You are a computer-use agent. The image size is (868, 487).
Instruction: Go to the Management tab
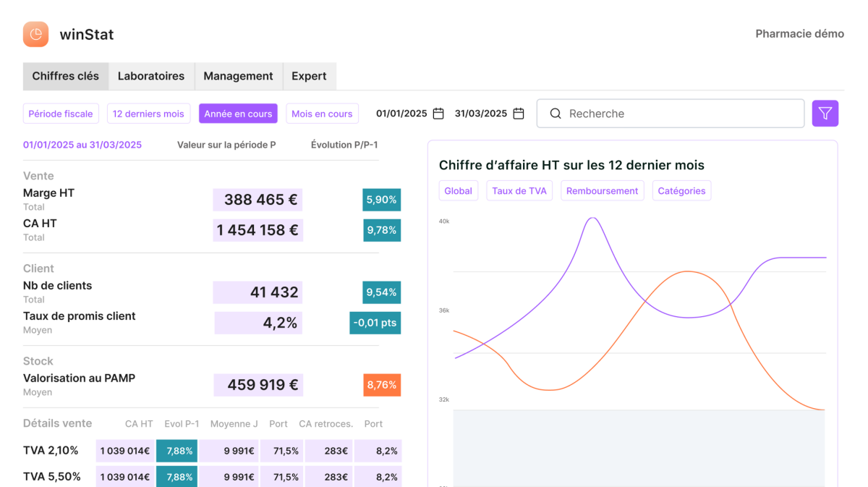pyautogui.click(x=238, y=76)
